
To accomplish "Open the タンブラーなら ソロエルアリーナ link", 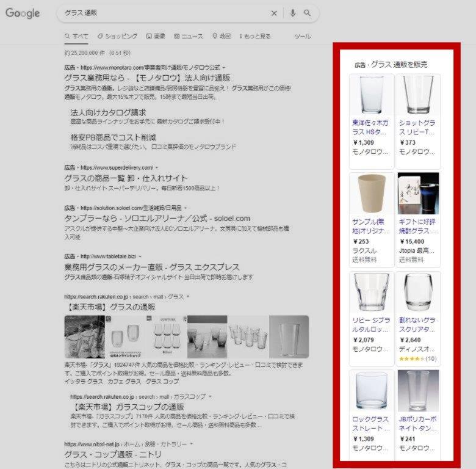I will (x=157, y=219).
